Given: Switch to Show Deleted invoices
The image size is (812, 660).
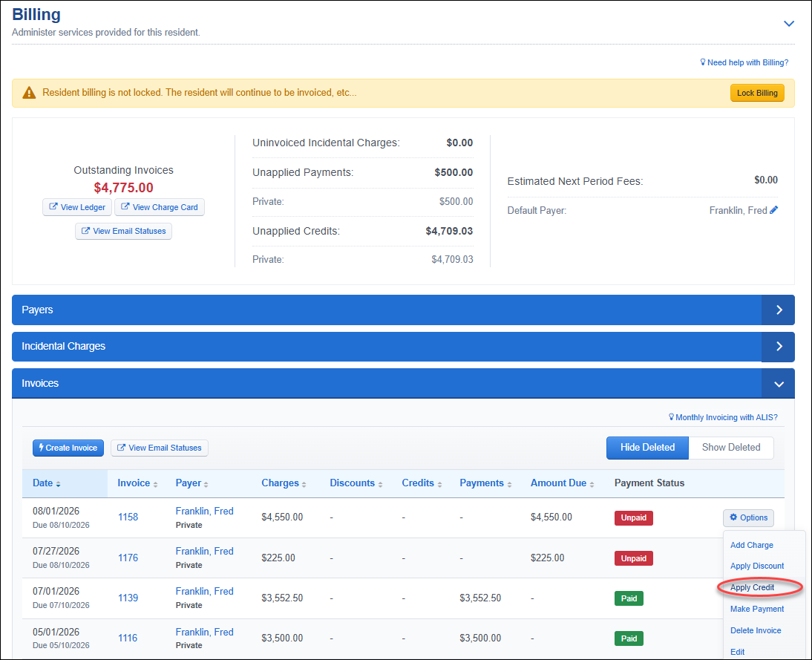Looking at the screenshot, I should pos(730,448).
